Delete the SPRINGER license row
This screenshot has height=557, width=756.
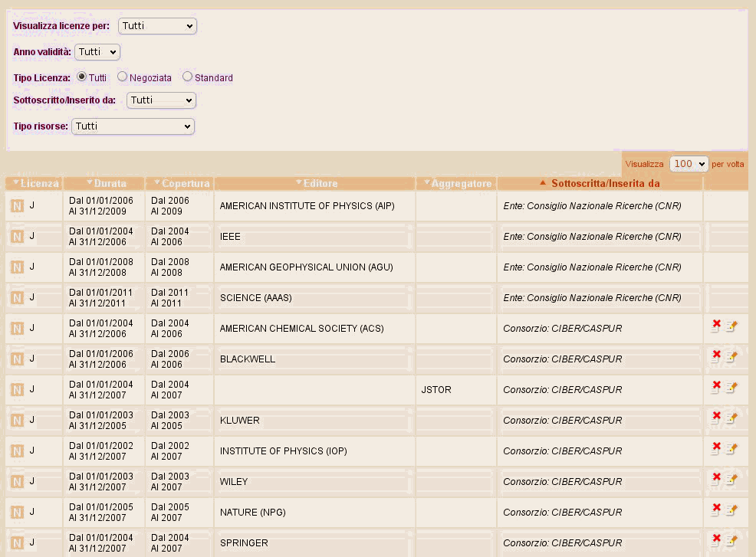[x=716, y=541]
